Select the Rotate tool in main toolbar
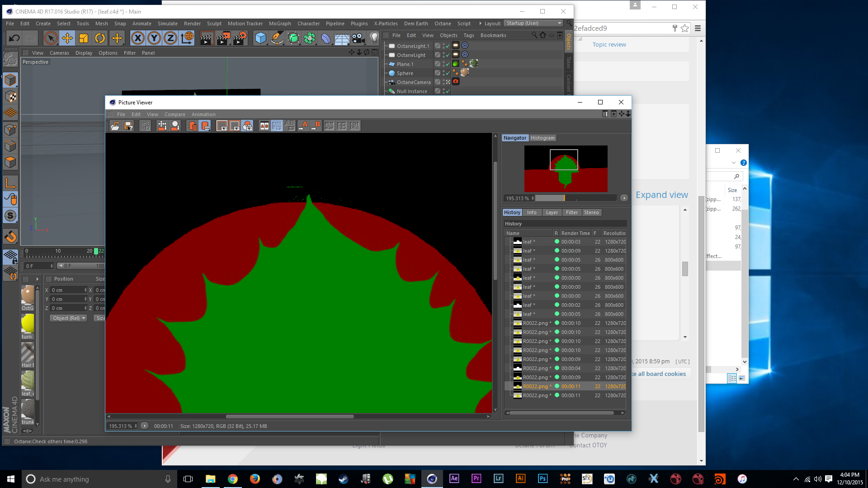This screenshot has width=868, height=488. (x=100, y=38)
